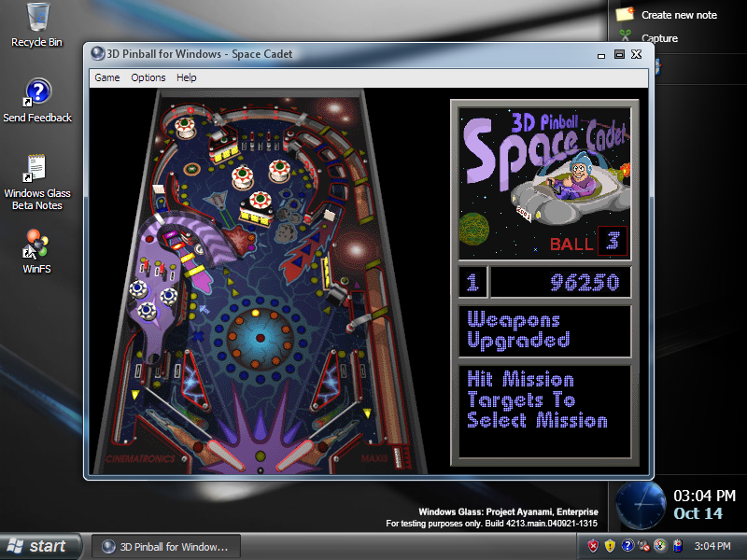The height and width of the screenshot is (560, 747).
Task: Click the Space Cadet logo artwork
Action: tap(545, 184)
